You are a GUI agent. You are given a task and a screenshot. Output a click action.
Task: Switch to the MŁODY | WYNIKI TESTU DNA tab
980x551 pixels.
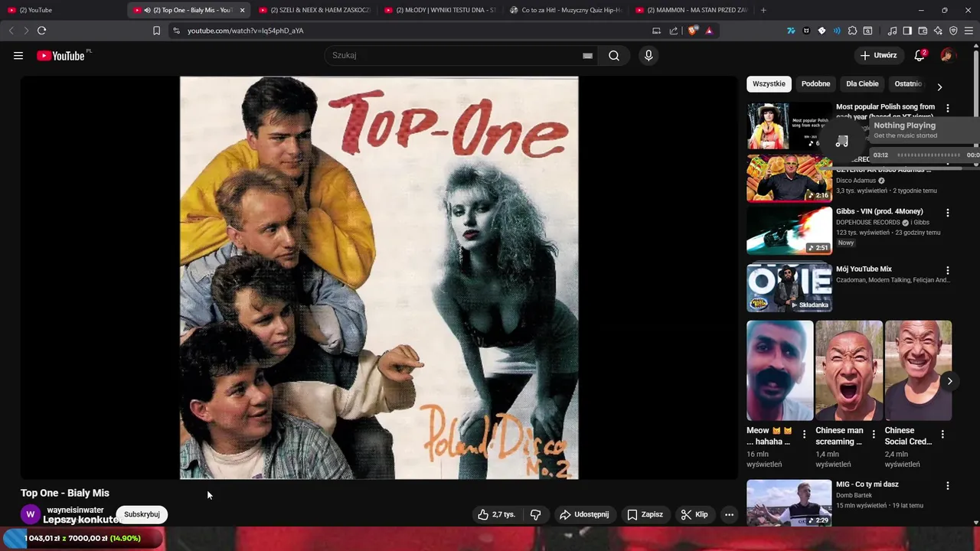pyautogui.click(x=441, y=10)
